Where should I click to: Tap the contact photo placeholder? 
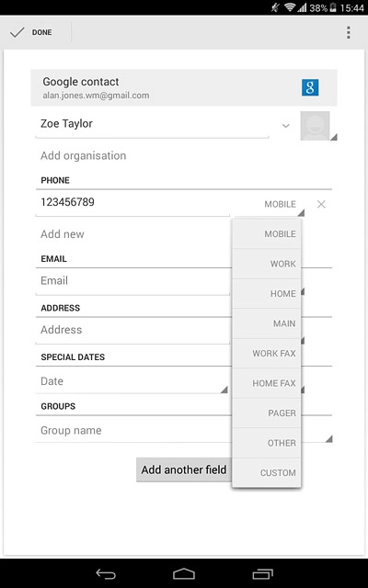click(315, 126)
